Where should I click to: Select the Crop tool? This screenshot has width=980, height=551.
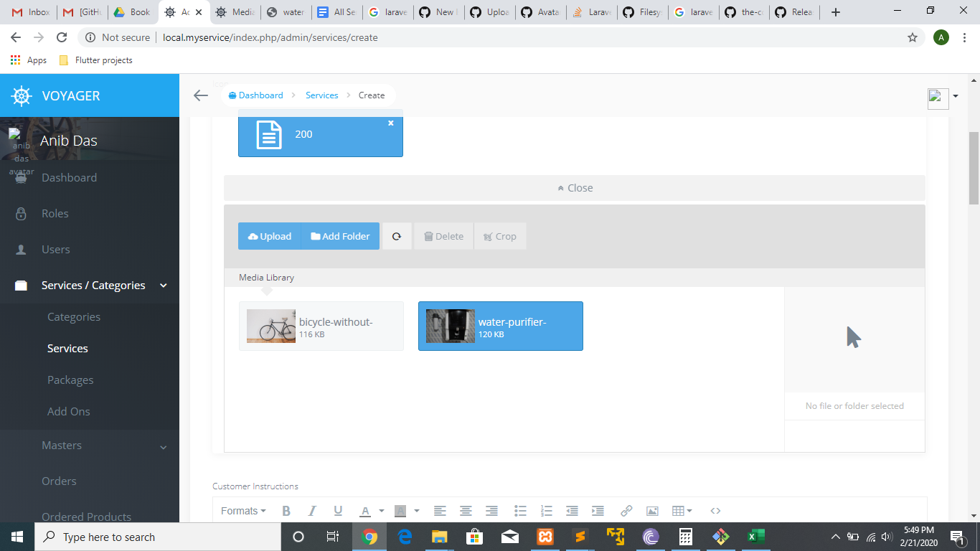[x=500, y=236]
